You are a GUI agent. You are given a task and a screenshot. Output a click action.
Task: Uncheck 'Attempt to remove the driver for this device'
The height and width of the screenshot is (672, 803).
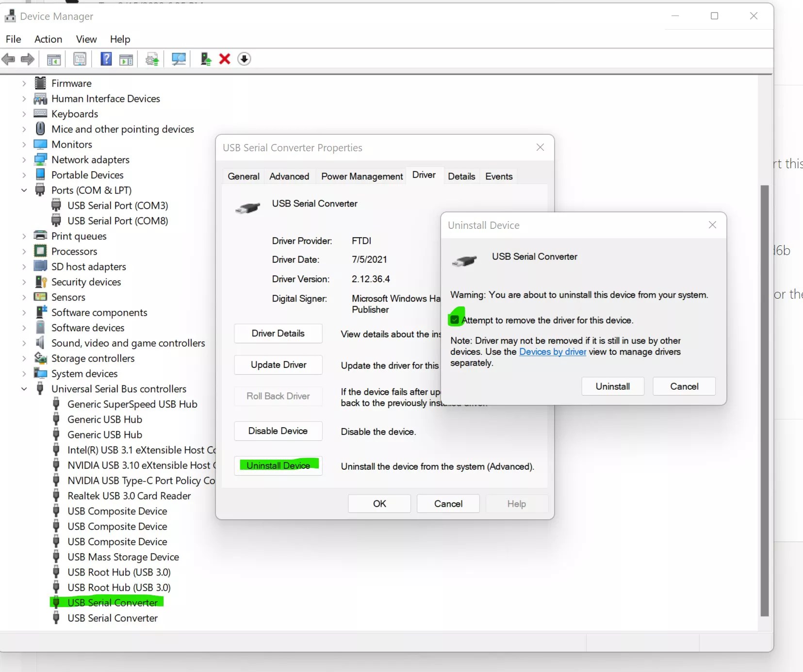point(455,319)
